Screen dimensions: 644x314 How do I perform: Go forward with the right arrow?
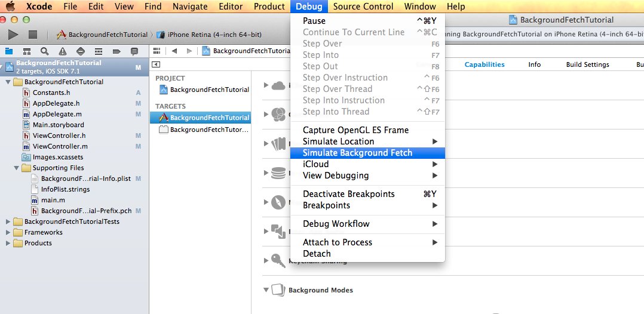click(x=189, y=51)
